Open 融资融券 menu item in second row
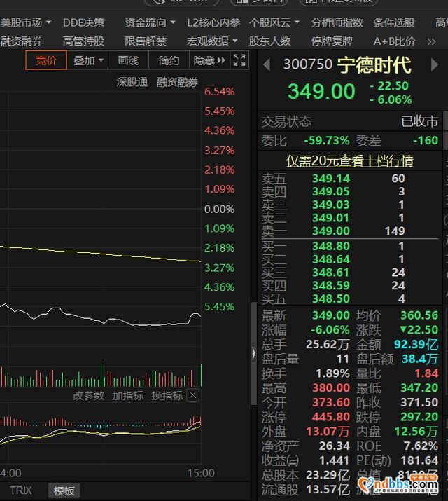Screen dimensions: 448x501 pos(22,41)
